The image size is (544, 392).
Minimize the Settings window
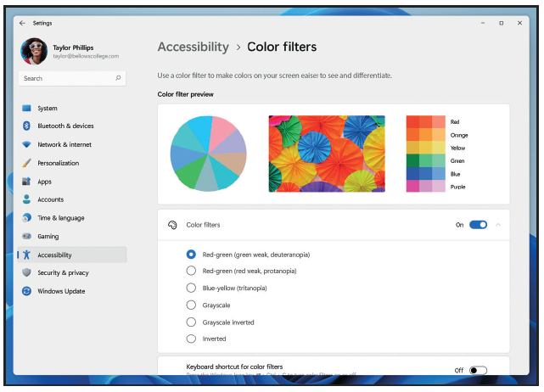coord(483,23)
